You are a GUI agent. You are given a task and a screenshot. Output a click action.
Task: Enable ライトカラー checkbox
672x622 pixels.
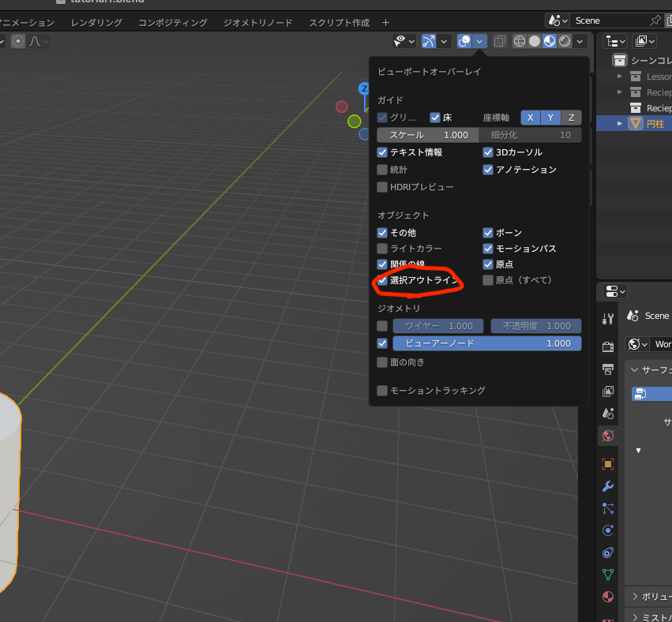[x=382, y=249]
